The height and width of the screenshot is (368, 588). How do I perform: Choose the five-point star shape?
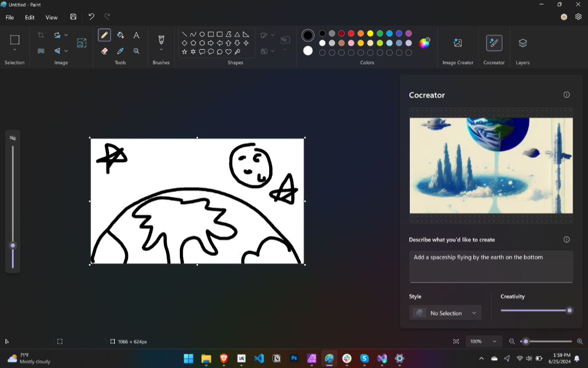[x=184, y=52]
